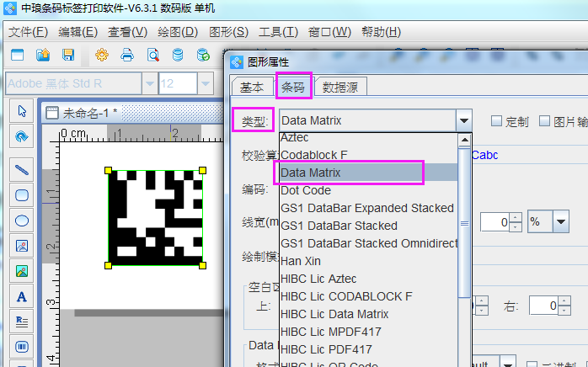Increase the value left of % with up spinner

click(516, 218)
